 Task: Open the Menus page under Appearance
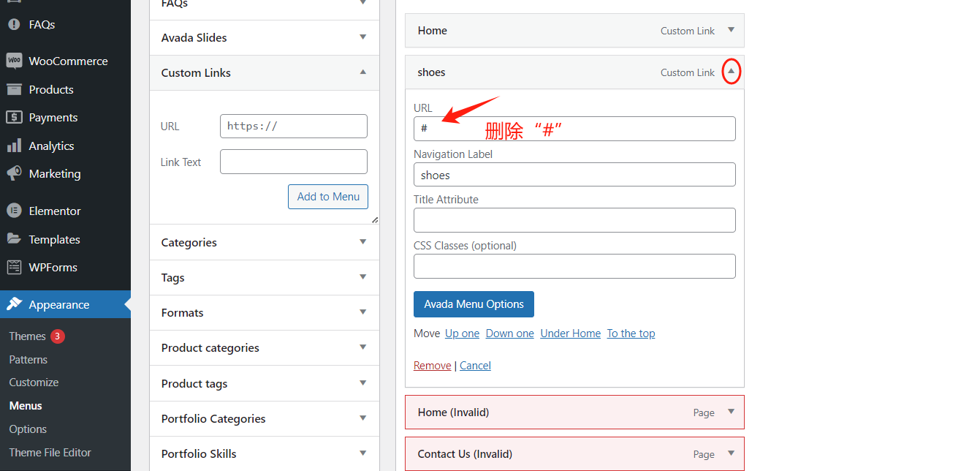tap(26, 405)
